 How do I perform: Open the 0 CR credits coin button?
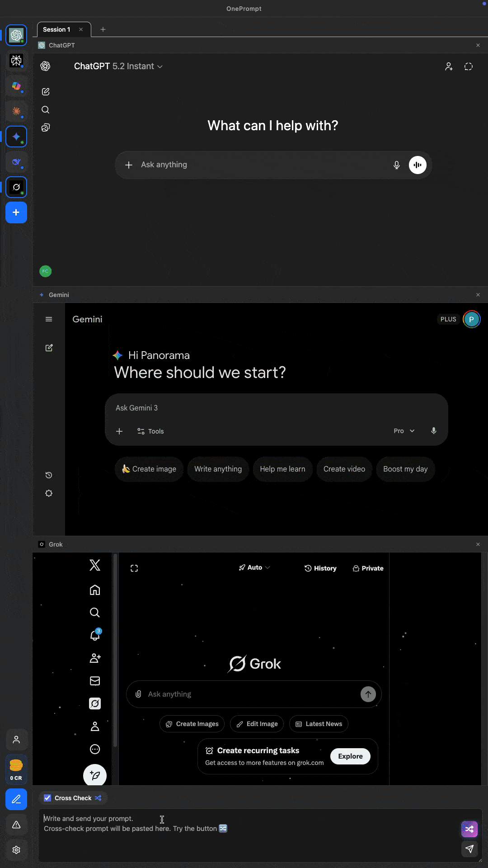pyautogui.click(x=16, y=769)
